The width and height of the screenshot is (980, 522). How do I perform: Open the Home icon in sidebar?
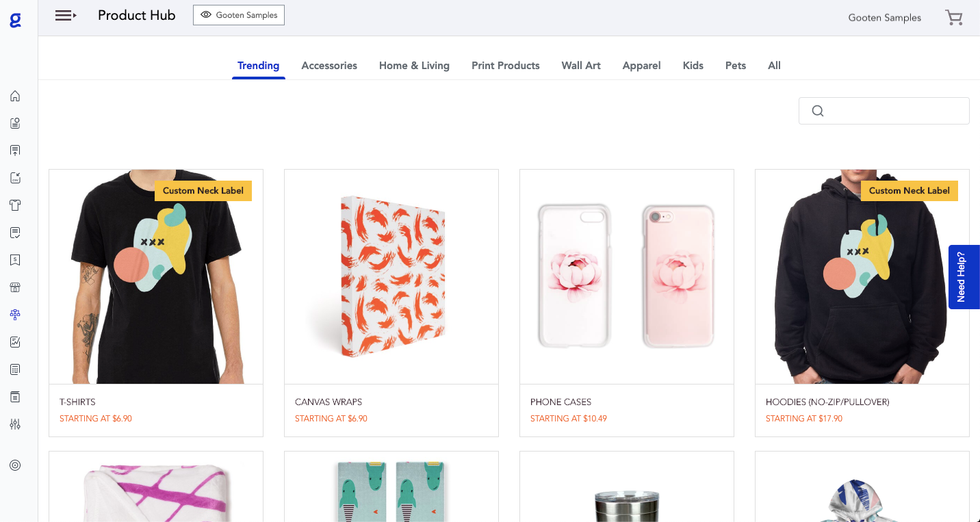pos(15,96)
